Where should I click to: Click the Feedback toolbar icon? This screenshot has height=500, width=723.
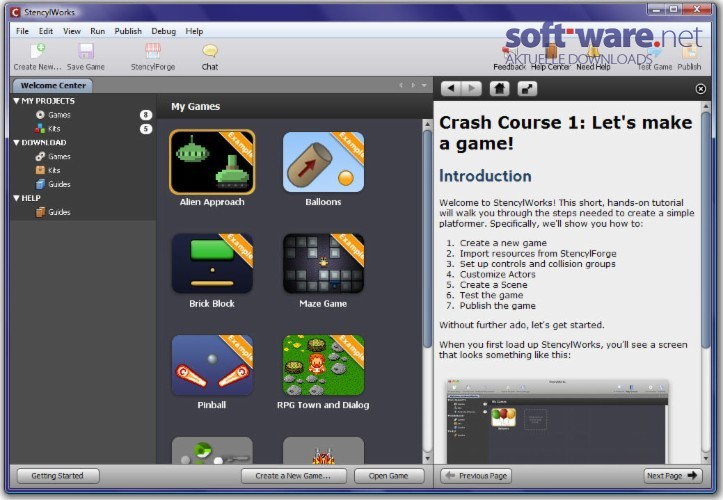click(509, 52)
